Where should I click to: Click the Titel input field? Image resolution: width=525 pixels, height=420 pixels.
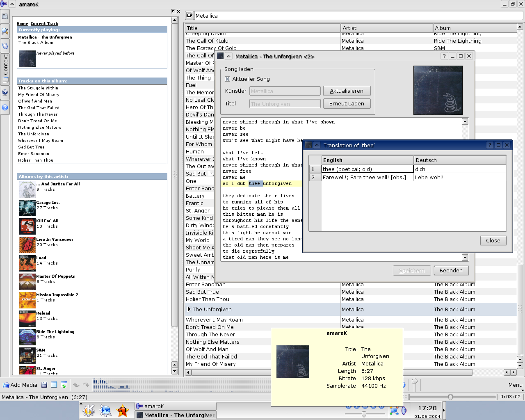pyautogui.click(x=285, y=104)
